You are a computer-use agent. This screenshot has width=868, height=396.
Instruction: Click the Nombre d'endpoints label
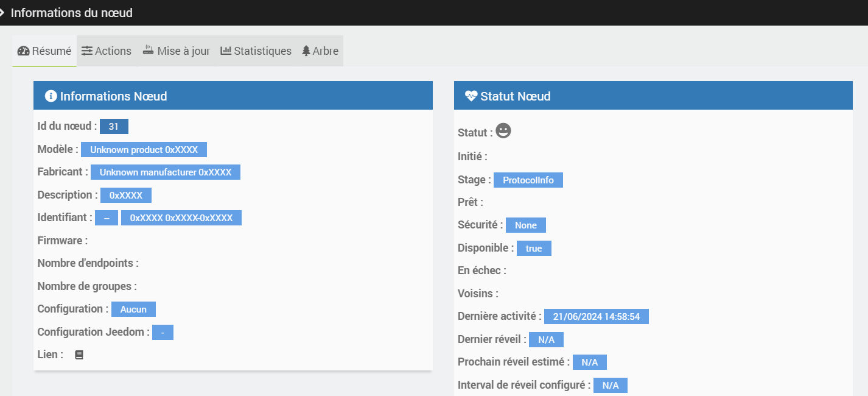[88, 263]
